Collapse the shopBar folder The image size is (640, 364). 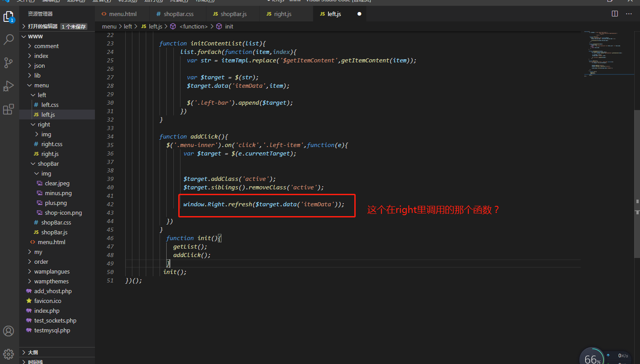tap(57, 164)
